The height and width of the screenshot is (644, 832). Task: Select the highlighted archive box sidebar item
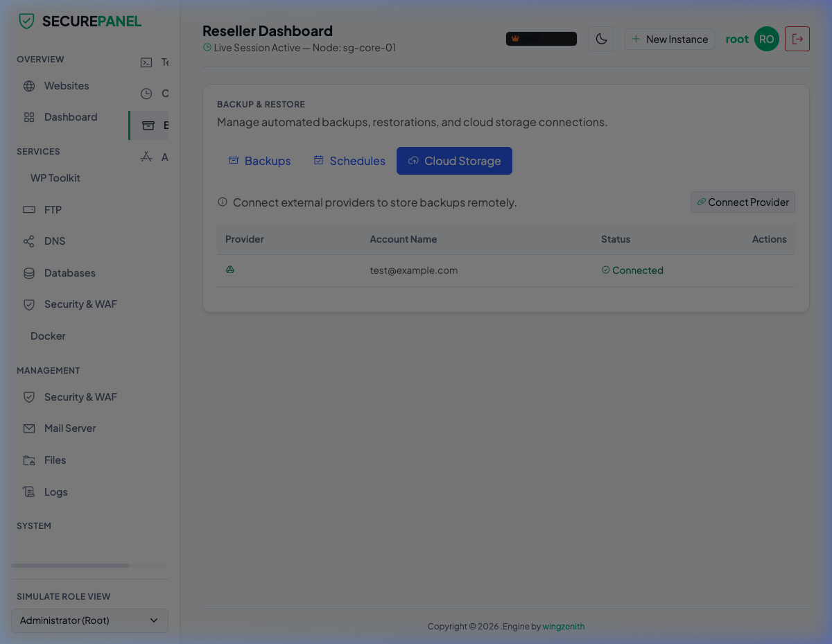[x=148, y=125]
